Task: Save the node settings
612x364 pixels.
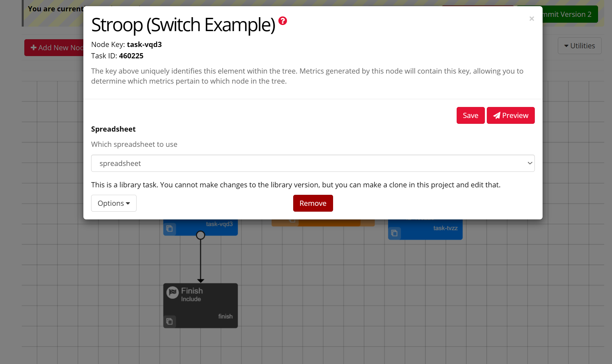Action: tap(470, 115)
